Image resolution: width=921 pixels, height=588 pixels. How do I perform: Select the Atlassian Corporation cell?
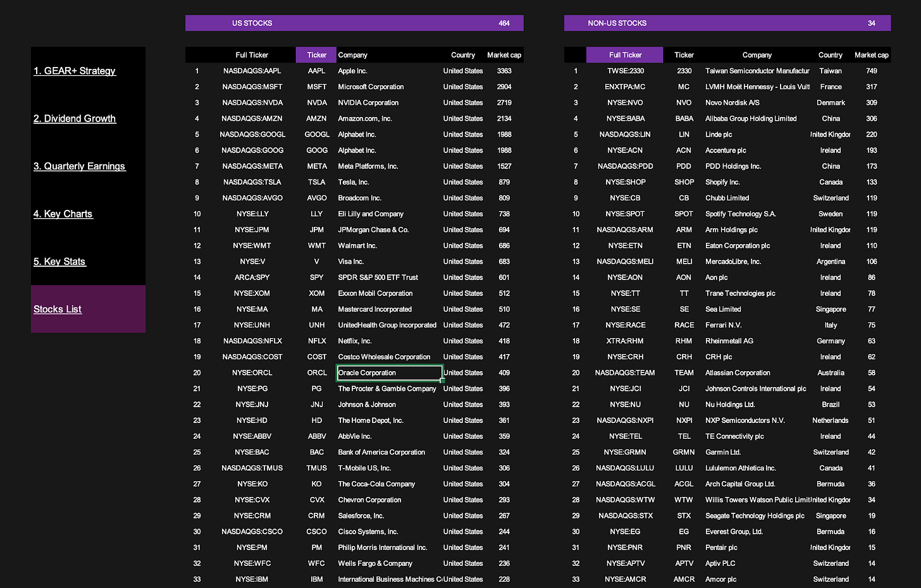click(x=738, y=373)
